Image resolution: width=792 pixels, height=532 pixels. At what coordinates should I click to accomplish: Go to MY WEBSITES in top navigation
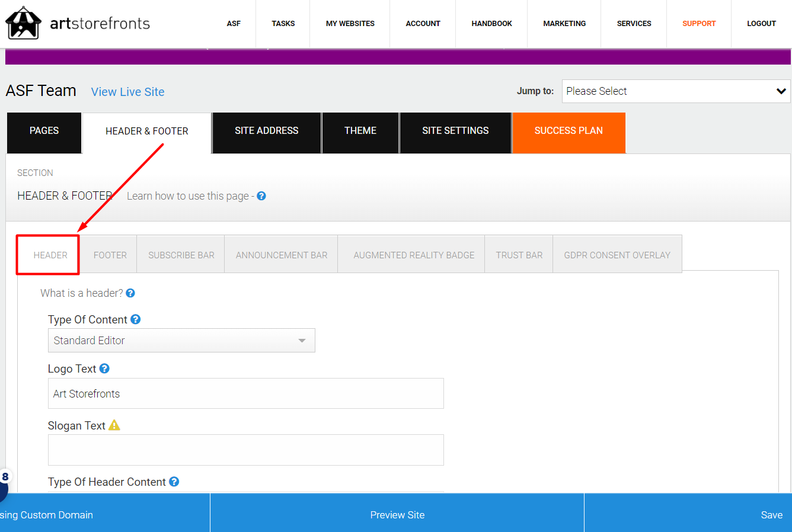350,24
